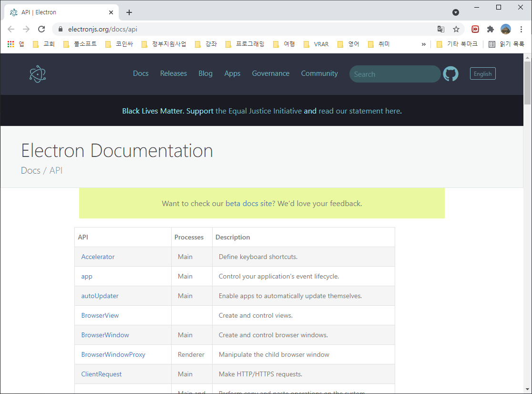532x394 pixels.
Task: Open the 코인싸 bookmark folder
Action: (x=120, y=44)
